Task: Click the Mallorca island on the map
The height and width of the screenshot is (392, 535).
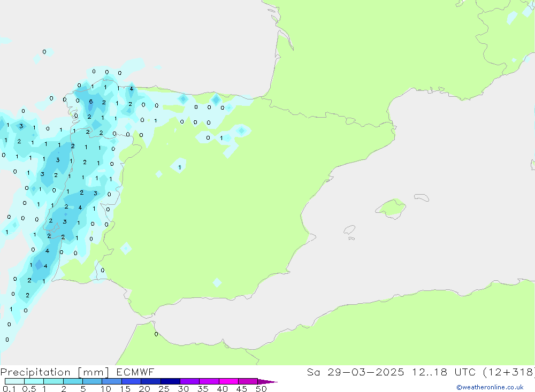Action: [391, 207]
